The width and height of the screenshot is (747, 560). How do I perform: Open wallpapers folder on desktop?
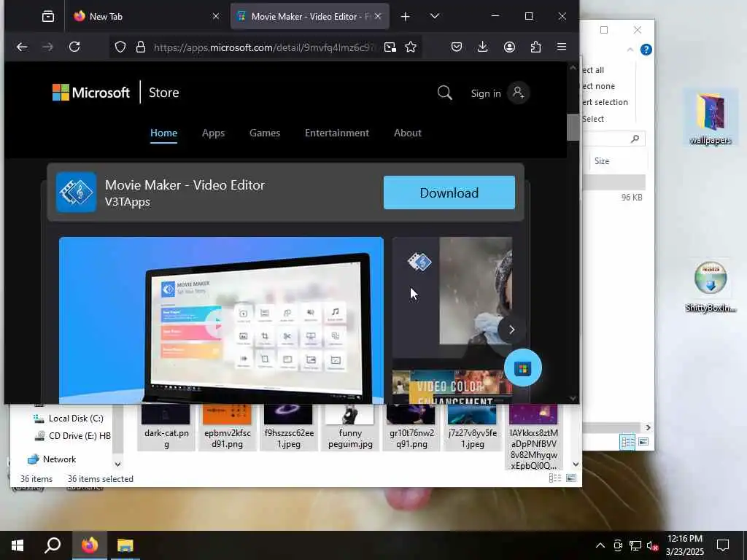point(711,119)
